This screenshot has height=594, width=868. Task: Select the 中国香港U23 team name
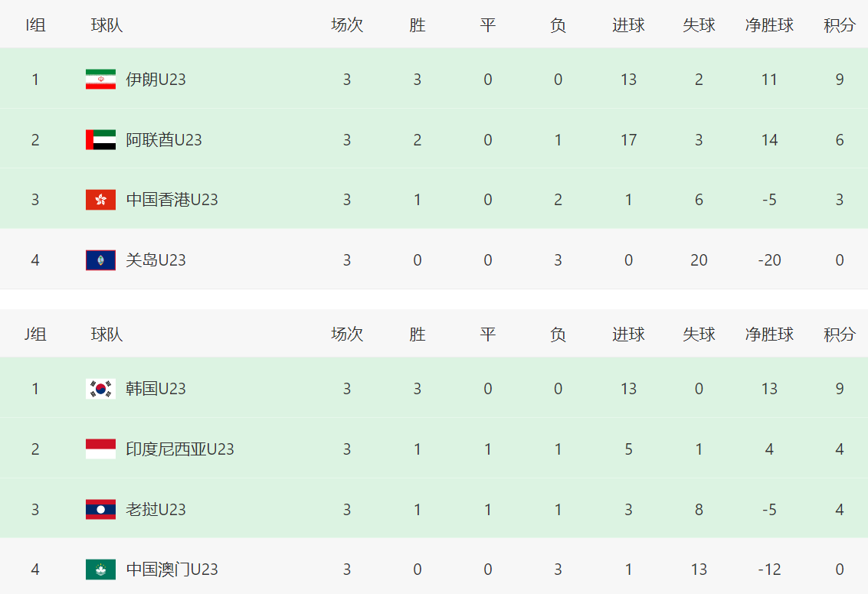[x=172, y=200]
